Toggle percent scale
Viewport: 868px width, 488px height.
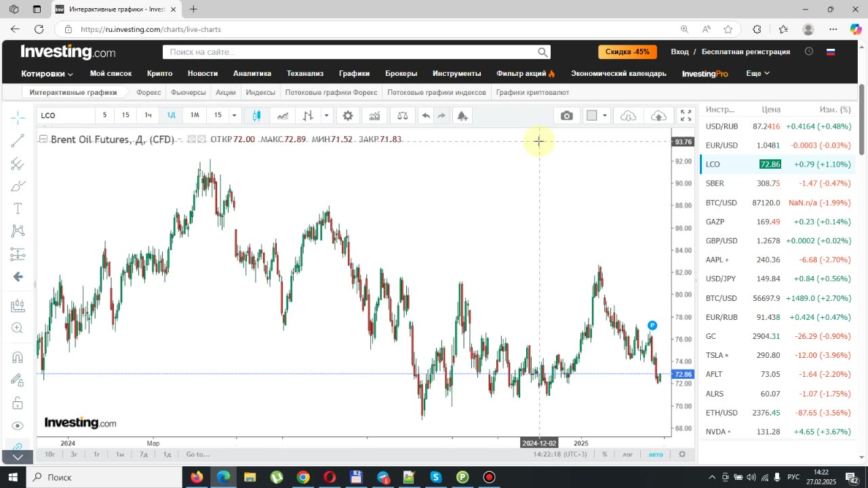coord(604,454)
